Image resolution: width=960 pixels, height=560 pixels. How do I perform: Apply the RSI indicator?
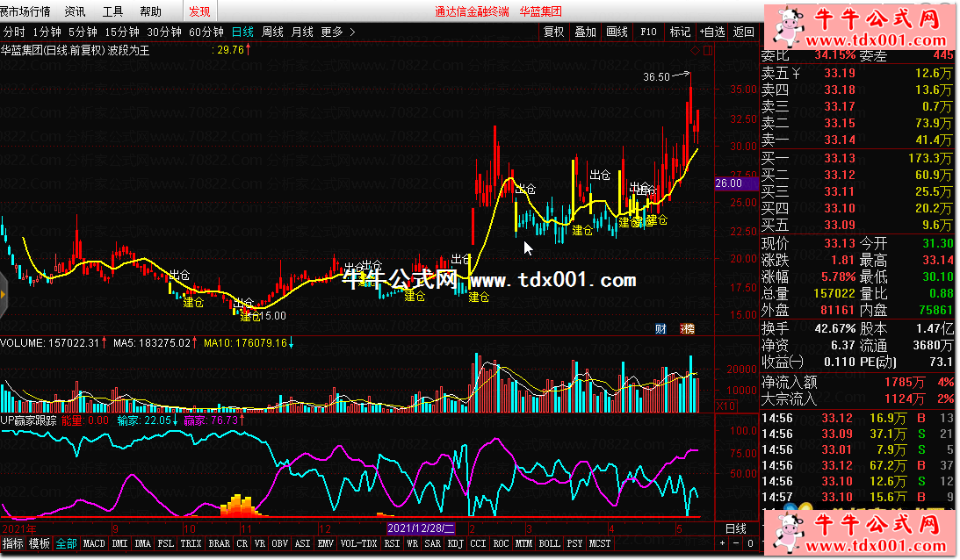pyautogui.click(x=392, y=543)
